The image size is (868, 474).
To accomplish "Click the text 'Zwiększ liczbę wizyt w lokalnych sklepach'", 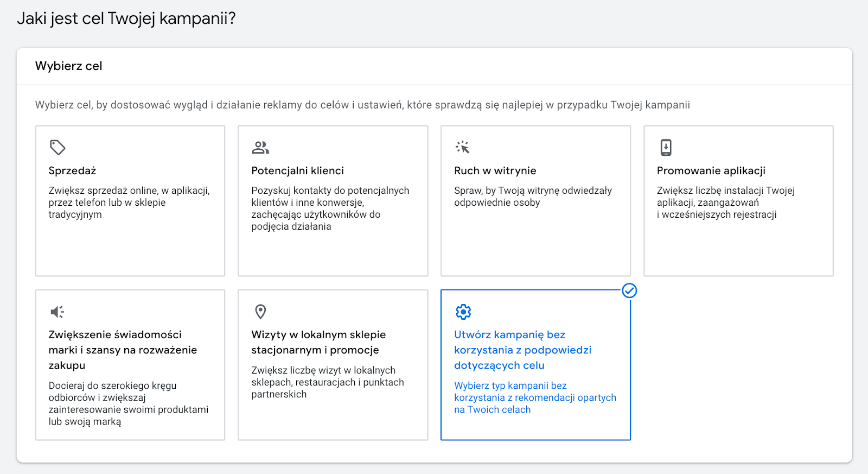I will tap(328, 382).
